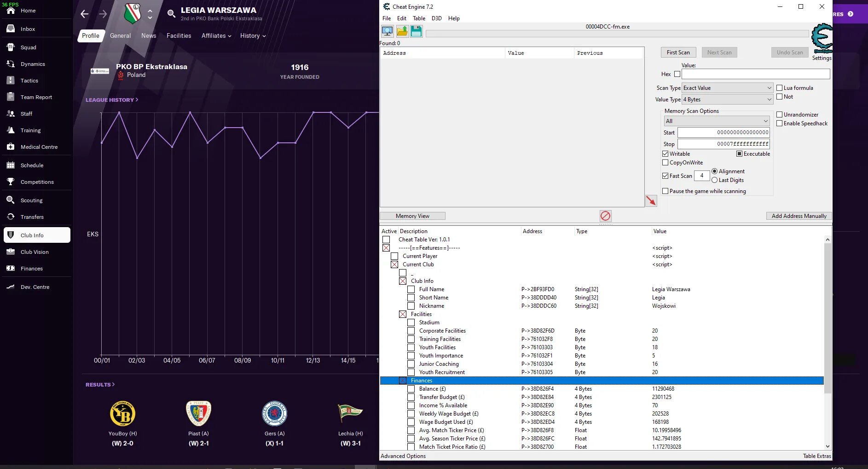
Task: Open Transfers sidebar icon
Action: [x=11, y=217]
